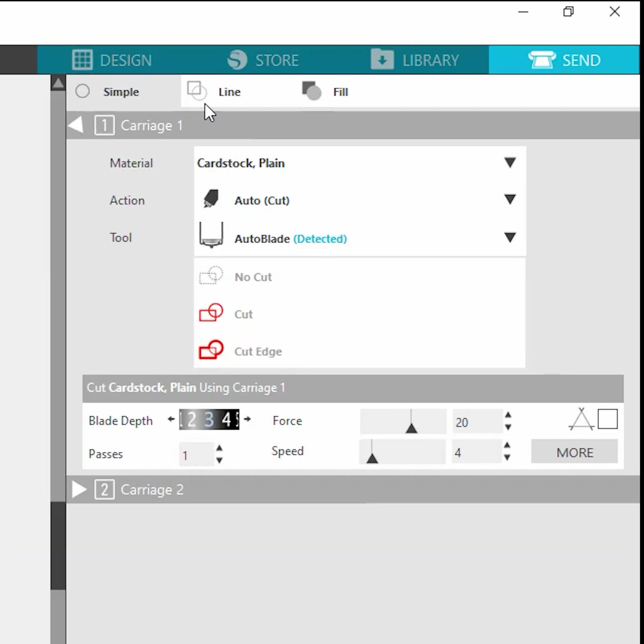Open the Material dropdown Cardstock, Plain

click(360, 163)
